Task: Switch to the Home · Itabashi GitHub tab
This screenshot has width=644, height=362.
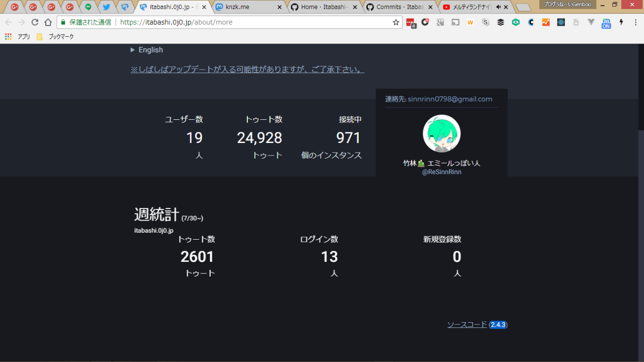Action: click(324, 7)
